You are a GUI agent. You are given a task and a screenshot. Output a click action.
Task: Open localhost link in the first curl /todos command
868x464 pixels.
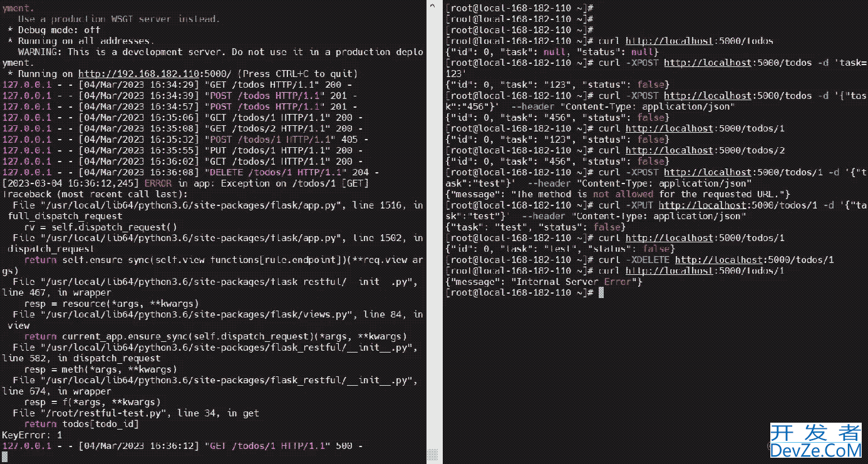669,41
